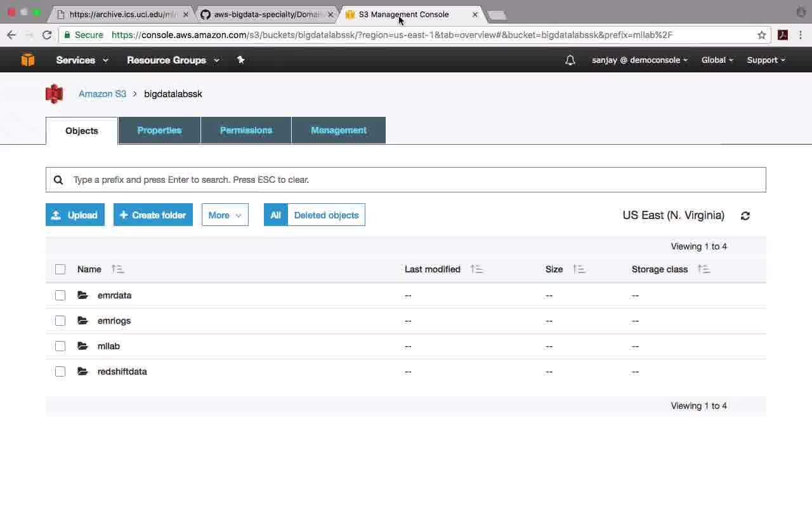
Task: Click the mllab folder icon
Action: tap(82, 346)
